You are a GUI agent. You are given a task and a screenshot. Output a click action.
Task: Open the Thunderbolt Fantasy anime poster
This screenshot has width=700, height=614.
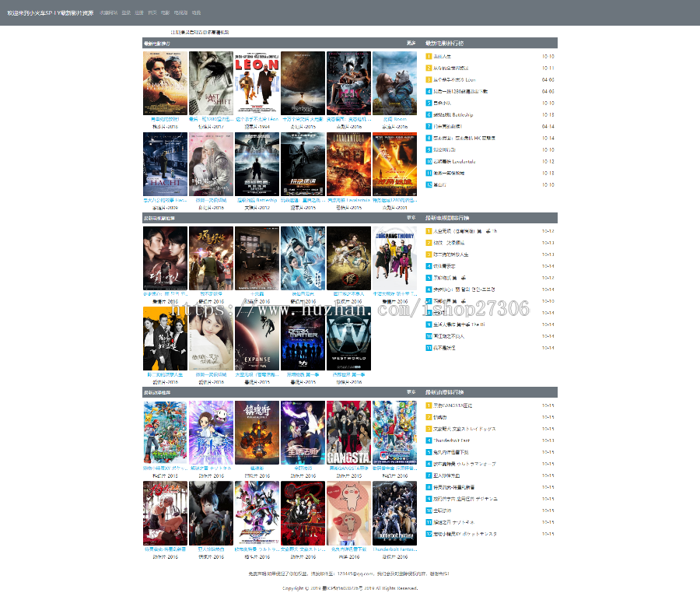pyautogui.click(x=394, y=513)
